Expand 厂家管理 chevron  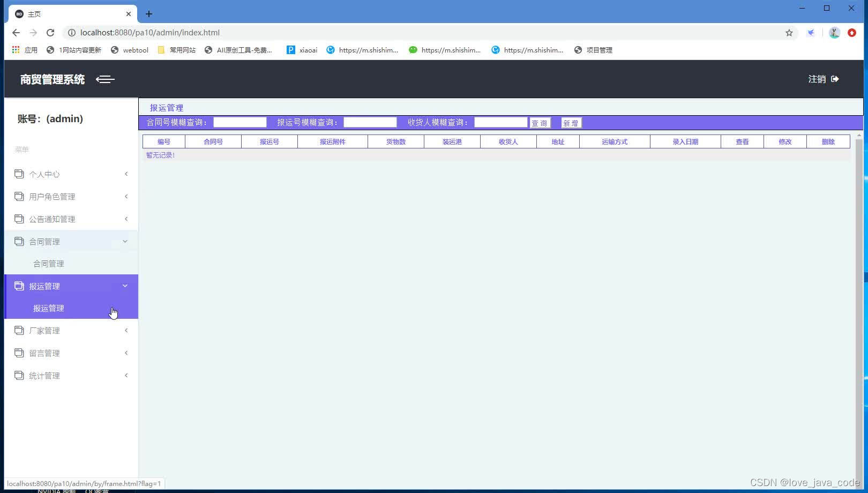126,330
